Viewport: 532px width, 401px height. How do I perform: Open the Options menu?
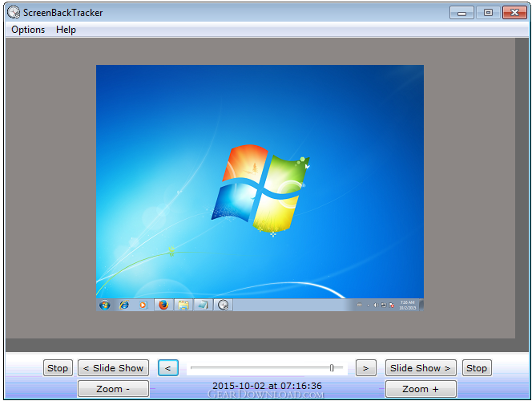click(28, 30)
